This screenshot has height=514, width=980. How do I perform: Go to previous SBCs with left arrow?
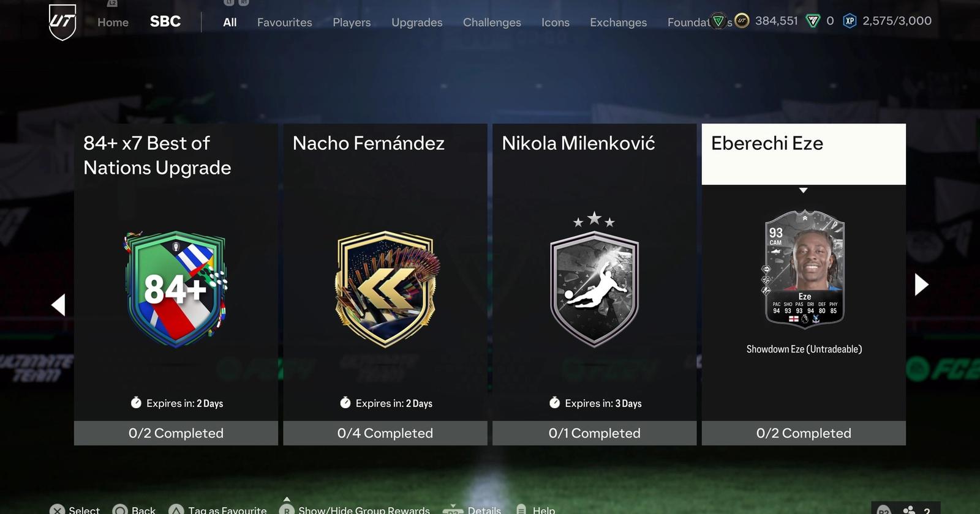59,305
